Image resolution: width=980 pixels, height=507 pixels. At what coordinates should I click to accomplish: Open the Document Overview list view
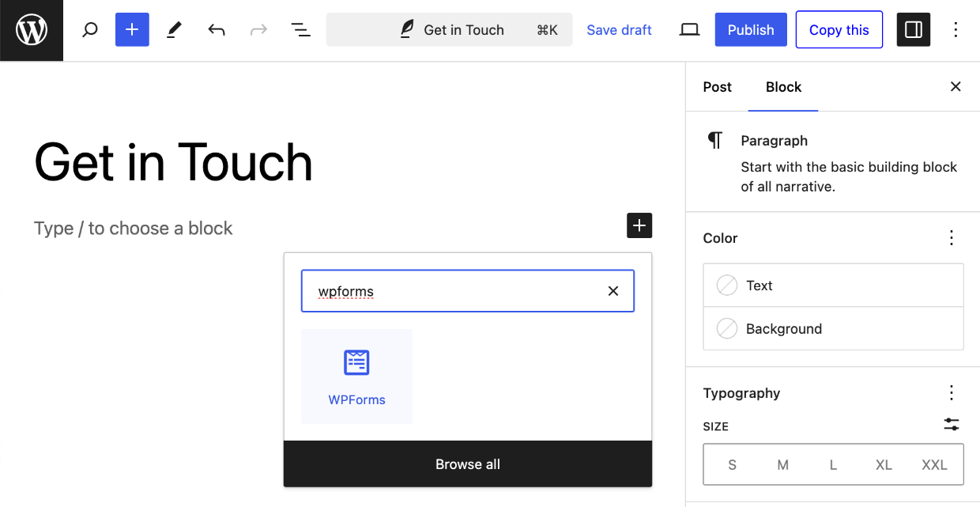[x=300, y=29]
